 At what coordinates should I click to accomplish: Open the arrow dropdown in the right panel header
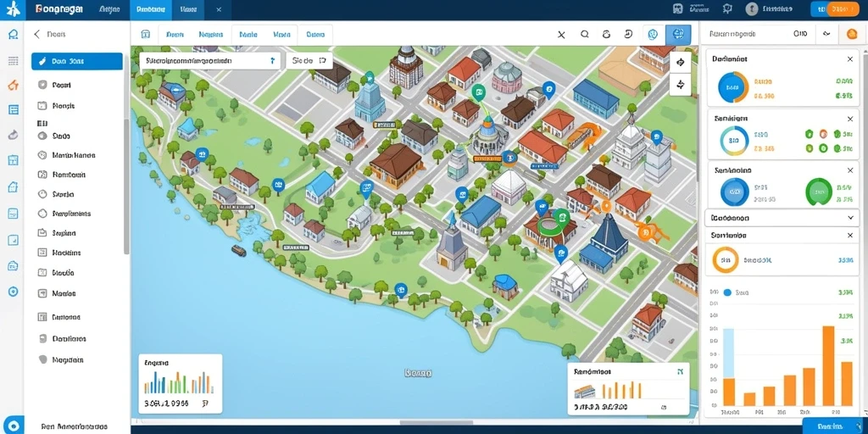[827, 34]
